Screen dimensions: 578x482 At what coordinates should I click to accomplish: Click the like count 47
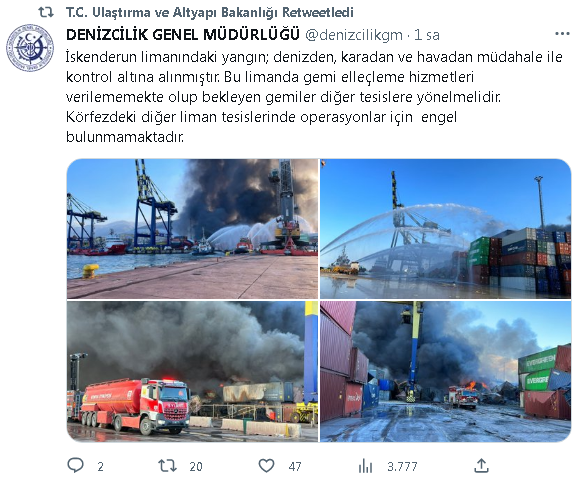295,467
